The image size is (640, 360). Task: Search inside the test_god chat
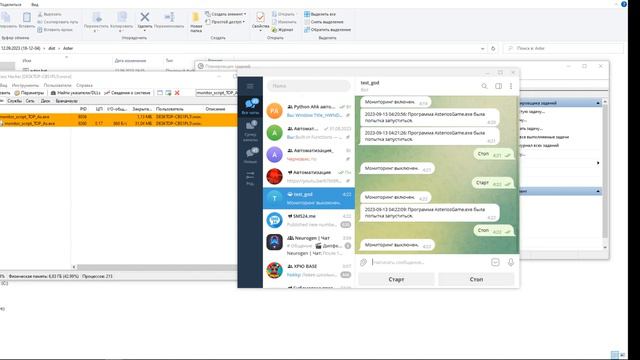(484, 86)
